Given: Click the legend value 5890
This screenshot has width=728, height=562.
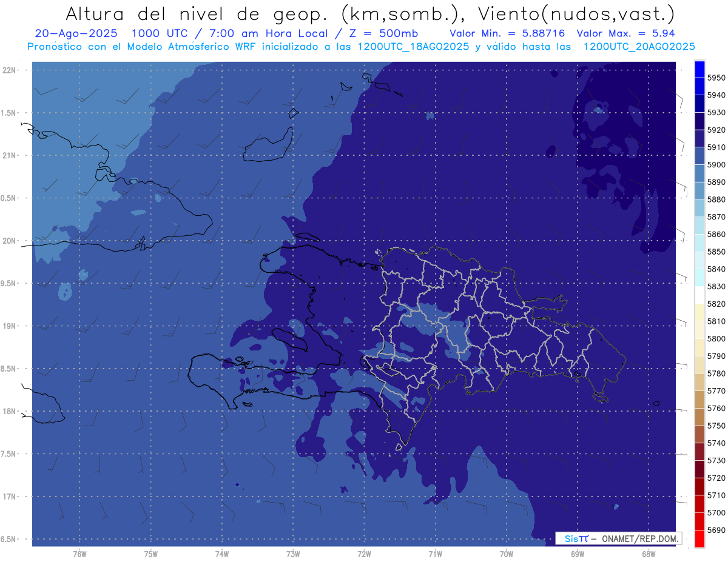Looking at the screenshot, I should pyautogui.click(x=716, y=182).
